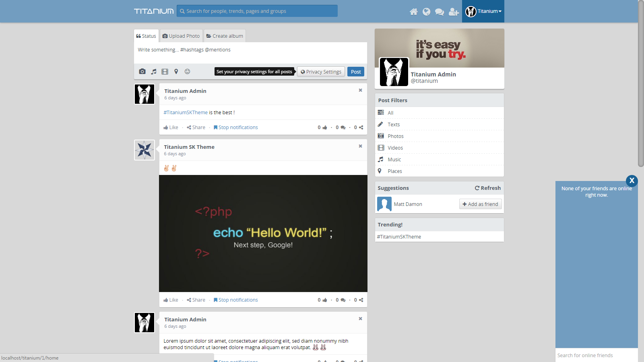Image resolution: width=644 pixels, height=362 pixels.
Task: Open the emoticon smiley picker
Action: click(x=187, y=72)
